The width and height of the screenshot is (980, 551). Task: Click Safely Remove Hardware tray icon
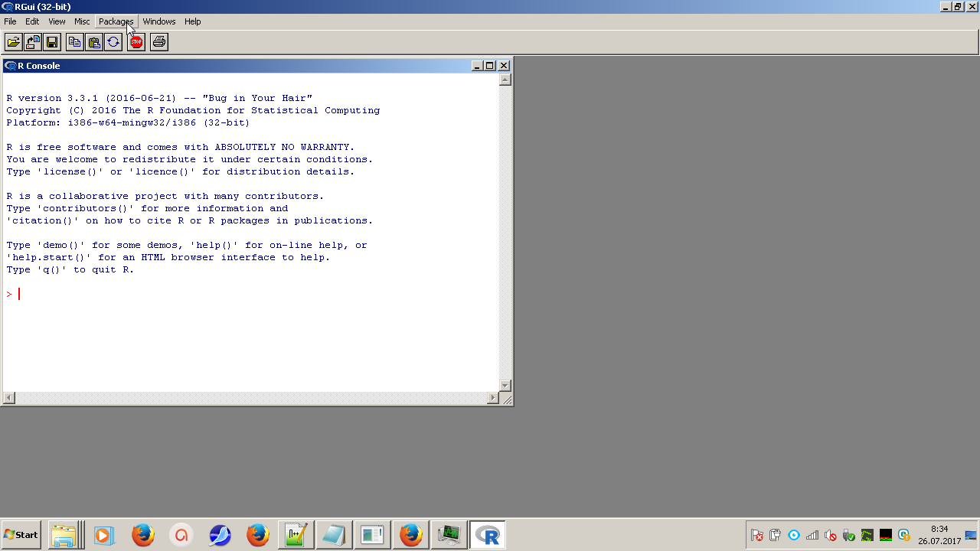(849, 535)
